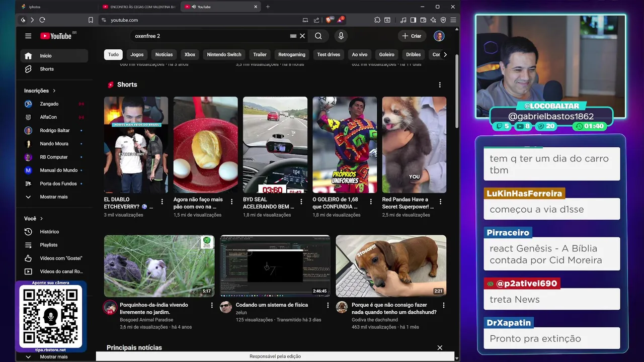Click the magnifier search button
Screen dimensions: 644x362
pos(318,36)
